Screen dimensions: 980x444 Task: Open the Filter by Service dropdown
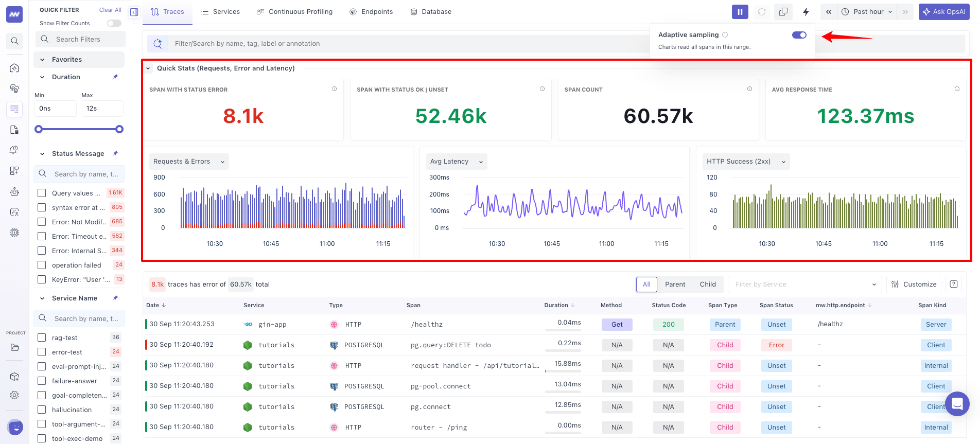pyautogui.click(x=805, y=284)
